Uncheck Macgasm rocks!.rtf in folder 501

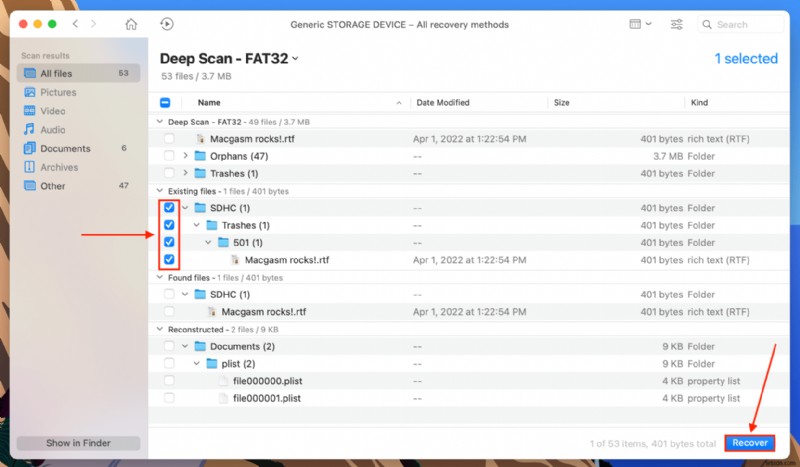point(169,259)
